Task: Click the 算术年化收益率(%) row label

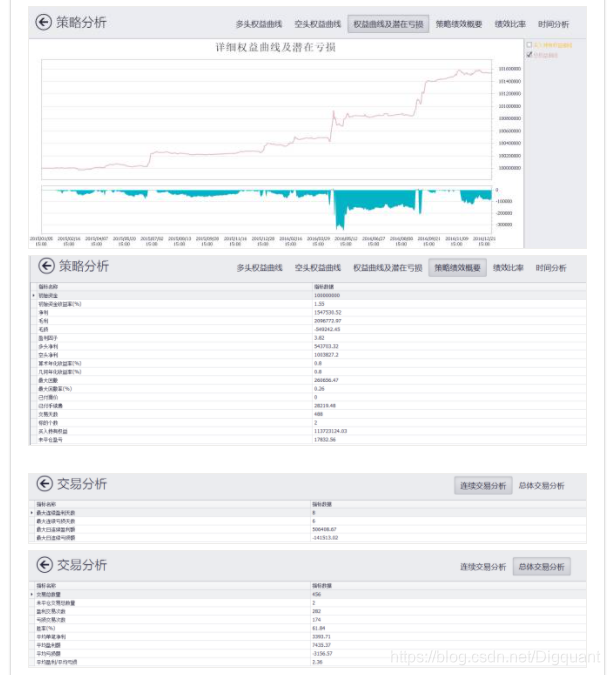Action: 60,363
